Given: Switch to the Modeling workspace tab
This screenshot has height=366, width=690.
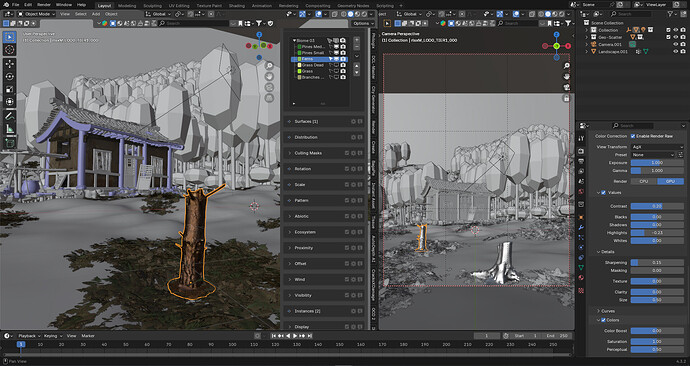Looking at the screenshot, I should 127,6.
